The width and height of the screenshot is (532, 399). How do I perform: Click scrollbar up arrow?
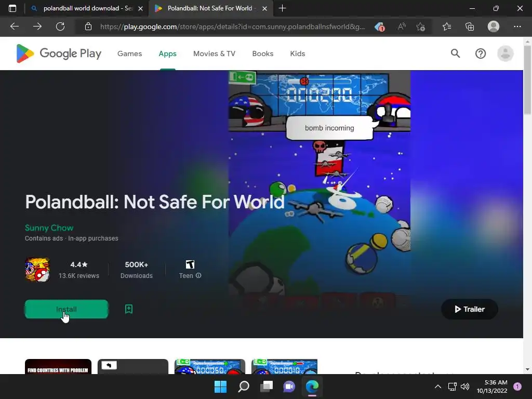[527, 42]
